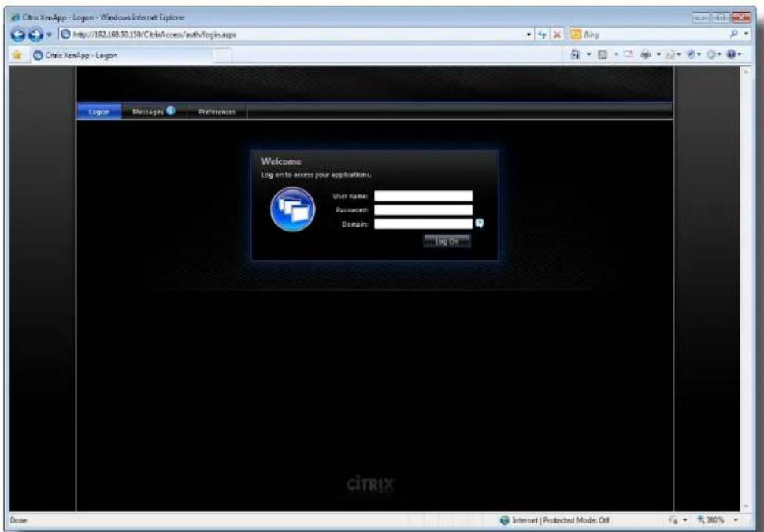This screenshot has height=532, width=764.
Task: Click the Bing search magnifier icon
Action: pyautogui.click(x=733, y=34)
